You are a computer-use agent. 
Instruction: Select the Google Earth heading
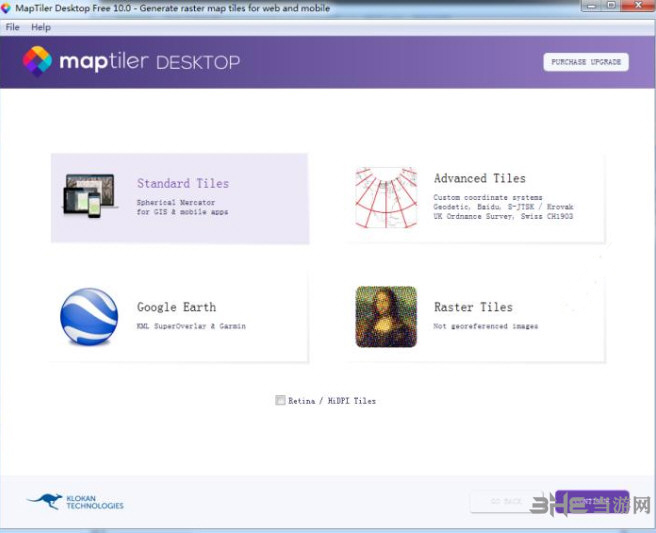176,307
